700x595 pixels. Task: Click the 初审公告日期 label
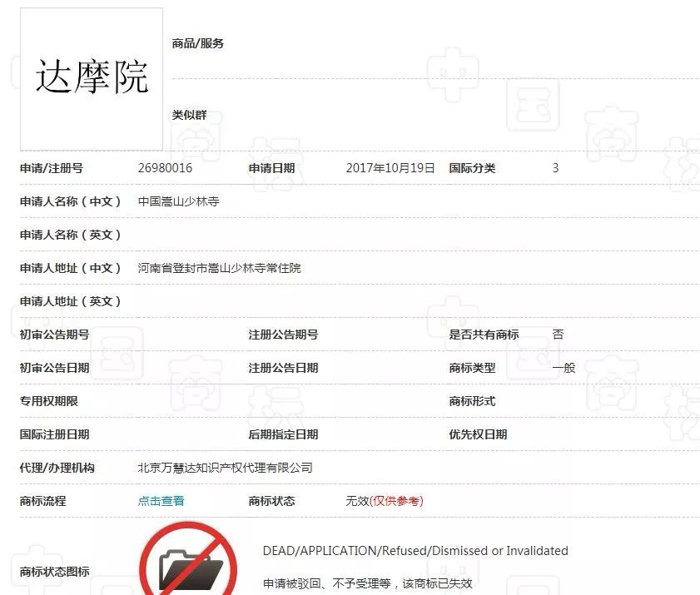54,368
